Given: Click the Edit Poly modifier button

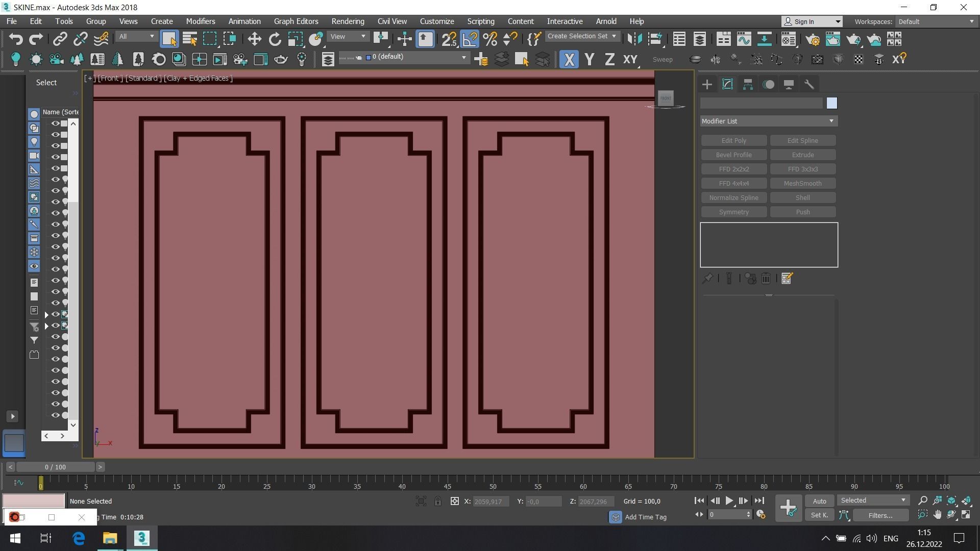Looking at the screenshot, I should [x=733, y=141].
